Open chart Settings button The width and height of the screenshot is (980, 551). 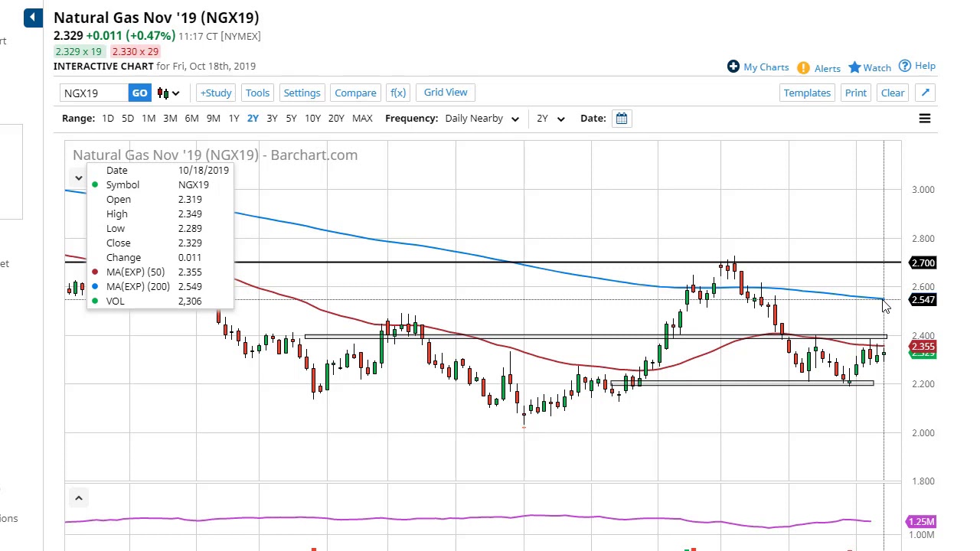[302, 93]
